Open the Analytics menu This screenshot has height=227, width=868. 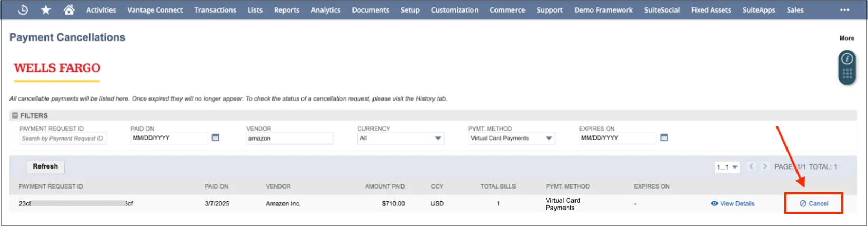tap(326, 10)
